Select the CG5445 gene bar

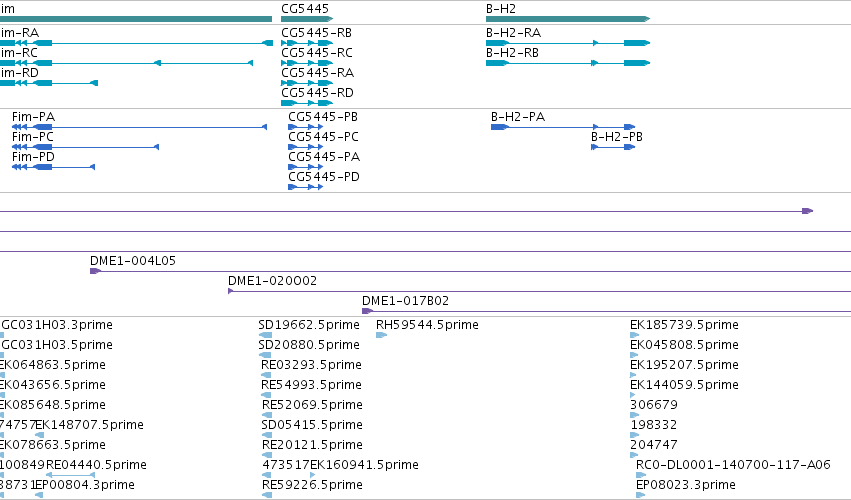click(307, 19)
